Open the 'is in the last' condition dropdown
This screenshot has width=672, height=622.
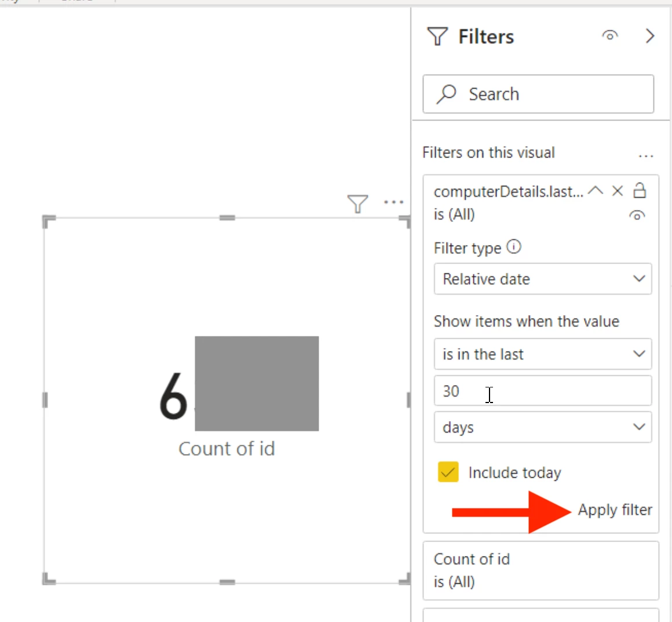click(x=543, y=354)
